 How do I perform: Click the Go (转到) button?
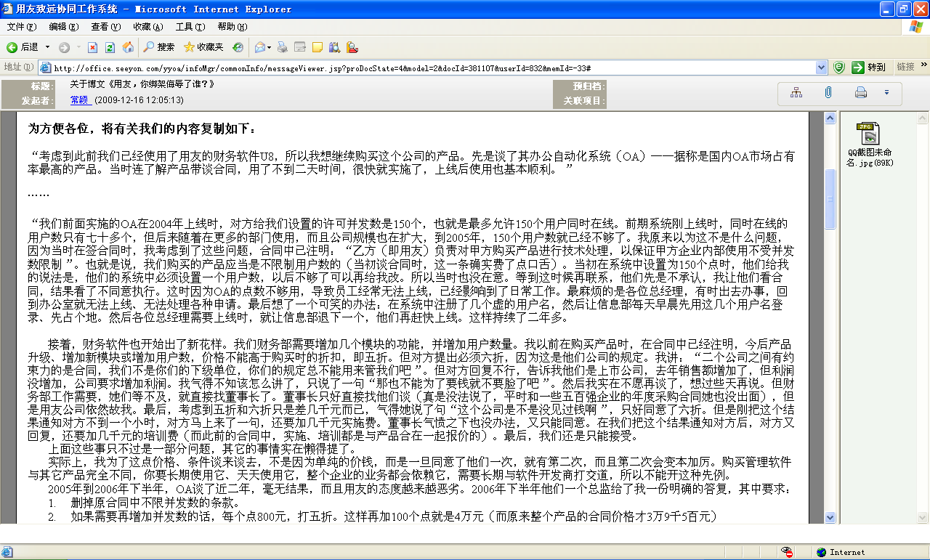869,68
